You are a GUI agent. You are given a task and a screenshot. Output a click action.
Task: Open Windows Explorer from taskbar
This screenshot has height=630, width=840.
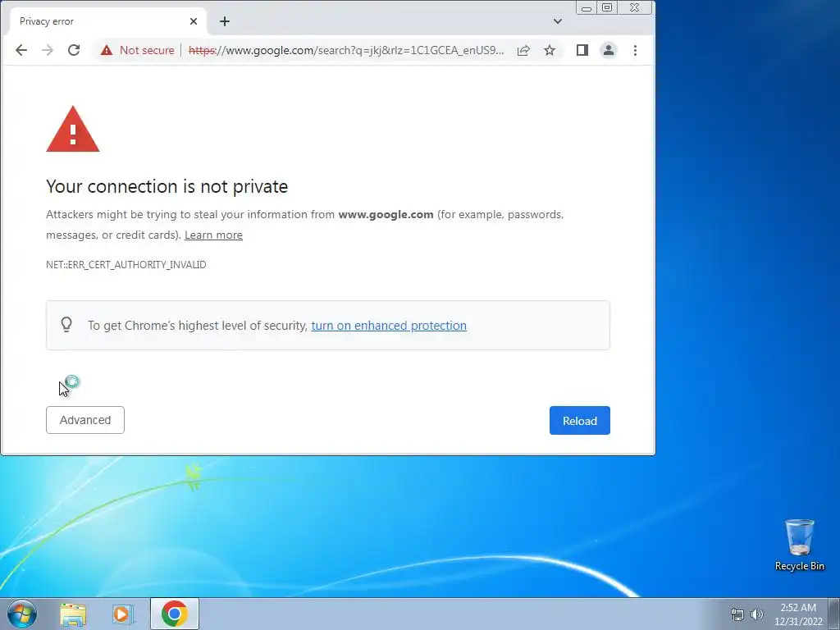coord(73,614)
